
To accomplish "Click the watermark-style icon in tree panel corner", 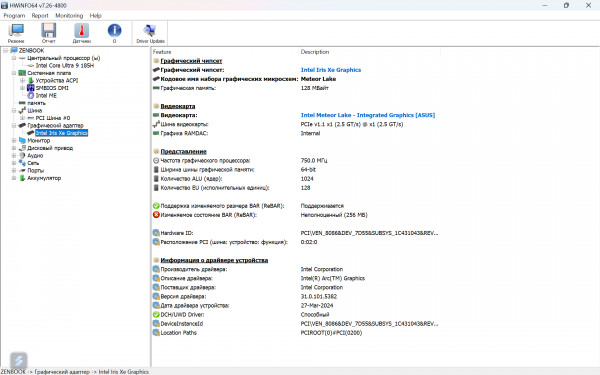I will pyautogui.click(x=18, y=360).
